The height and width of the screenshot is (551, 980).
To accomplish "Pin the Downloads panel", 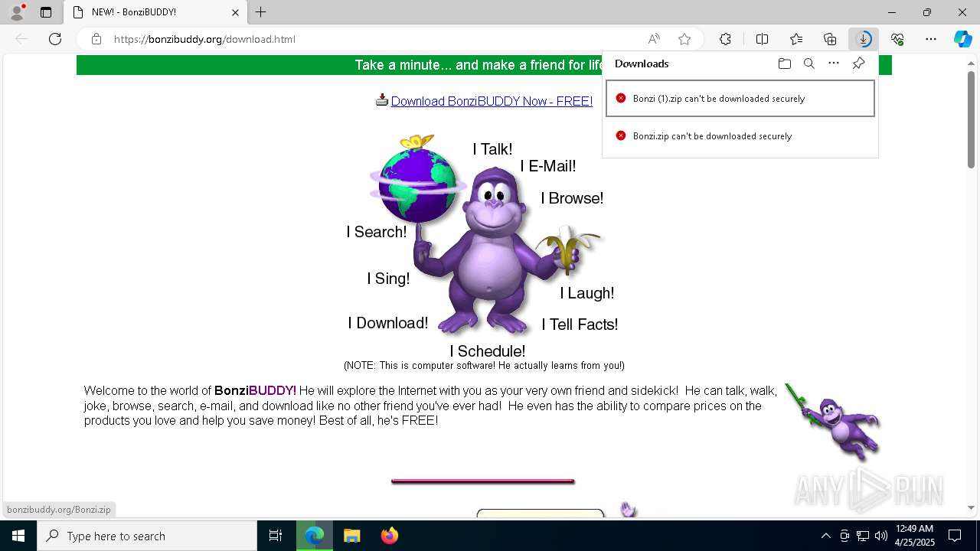I will click(858, 64).
